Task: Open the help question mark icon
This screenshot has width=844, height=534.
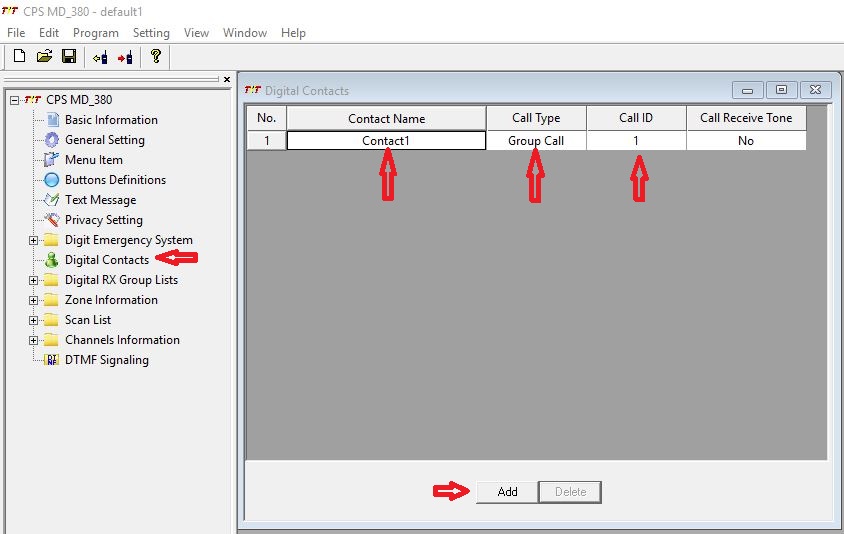Action: [156, 56]
